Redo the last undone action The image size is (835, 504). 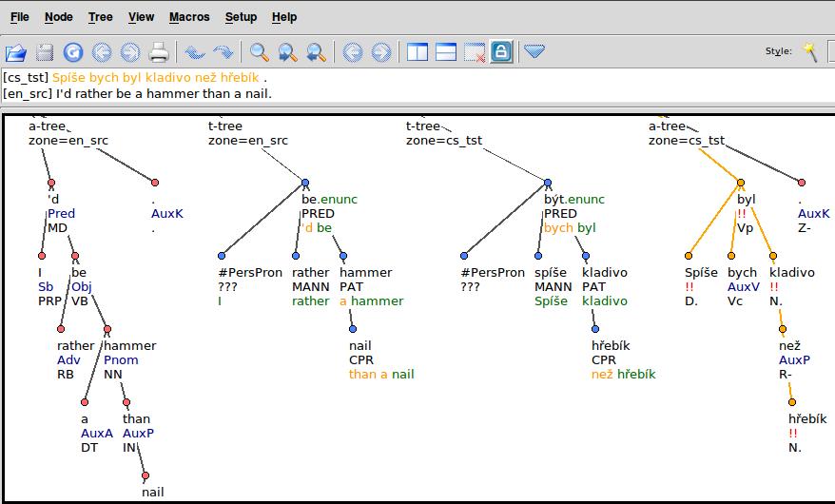(x=223, y=52)
